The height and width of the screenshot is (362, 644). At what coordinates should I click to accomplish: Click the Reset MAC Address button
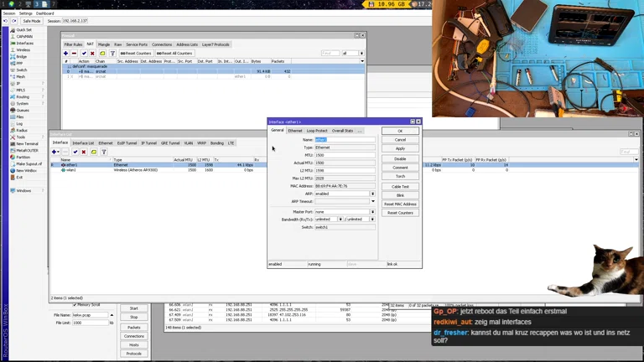(400, 204)
